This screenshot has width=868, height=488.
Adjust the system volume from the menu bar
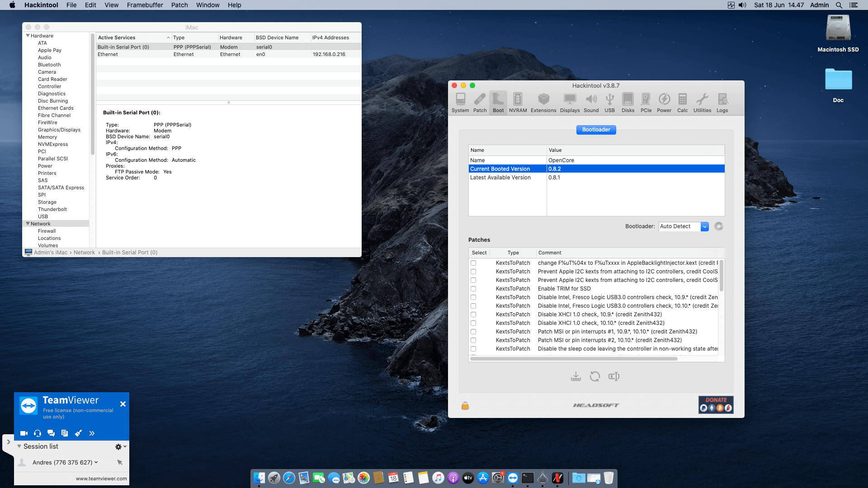pos(741,5)
